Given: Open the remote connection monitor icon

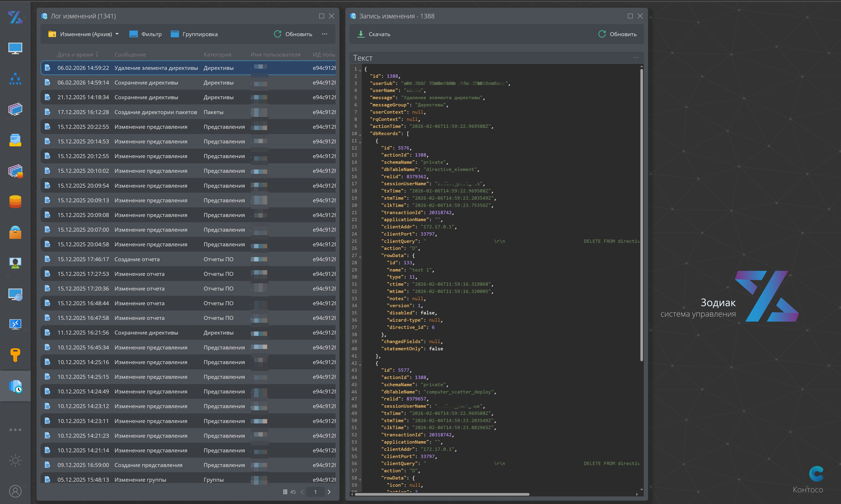Looking at the screenshot, I should [15, 324].
